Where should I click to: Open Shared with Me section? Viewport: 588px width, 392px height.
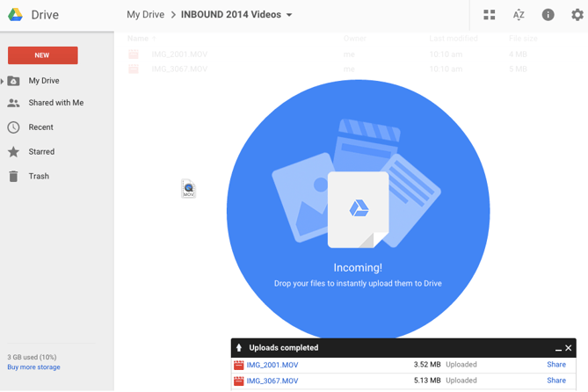55,103
